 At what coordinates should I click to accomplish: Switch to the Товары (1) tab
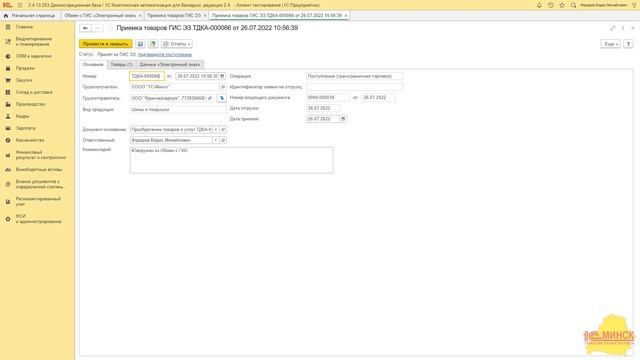coord(122,64)
